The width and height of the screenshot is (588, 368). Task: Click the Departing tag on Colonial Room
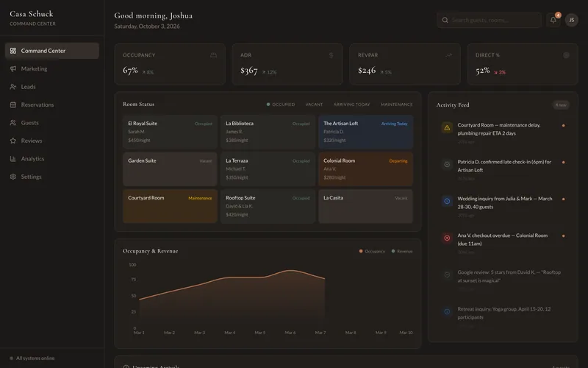(398, 160)
